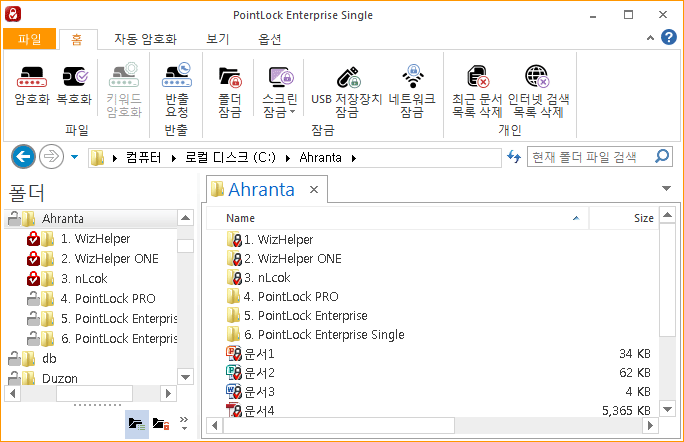Select Duzon folder in the folder tree
The image size is (684, 442).
60,378
